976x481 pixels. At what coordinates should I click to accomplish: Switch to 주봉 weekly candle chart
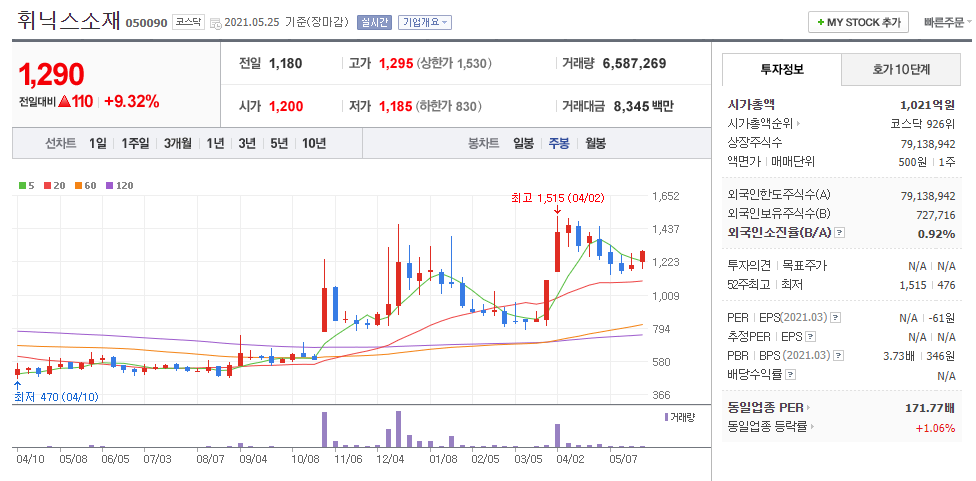(559, 144)
